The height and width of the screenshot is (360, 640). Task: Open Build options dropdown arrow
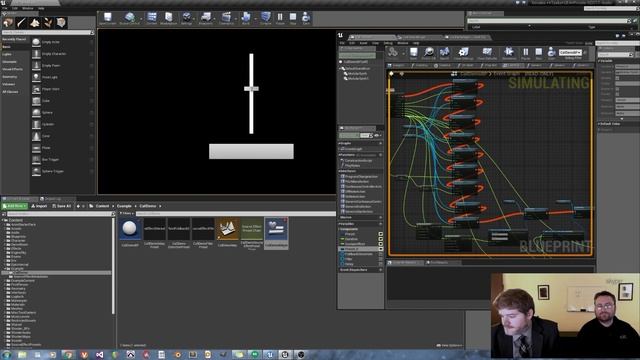[x=256, y=19]
